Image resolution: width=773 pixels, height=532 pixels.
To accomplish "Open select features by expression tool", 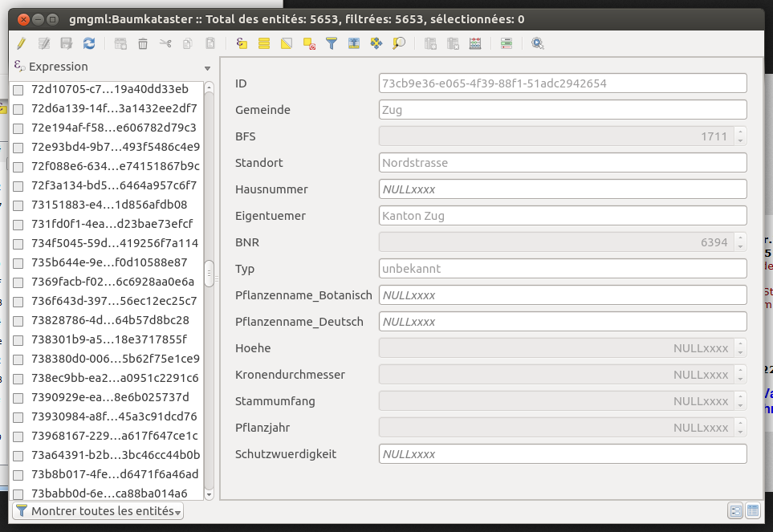I will click(242, 43).
